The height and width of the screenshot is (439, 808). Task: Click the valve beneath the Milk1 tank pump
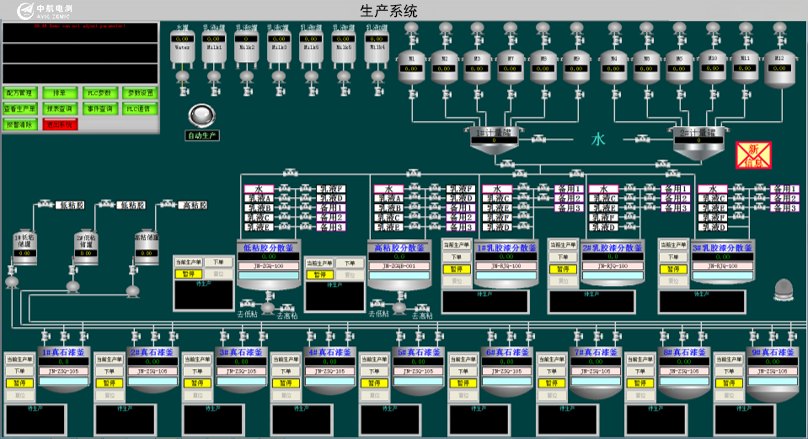[x=215, y=91]
